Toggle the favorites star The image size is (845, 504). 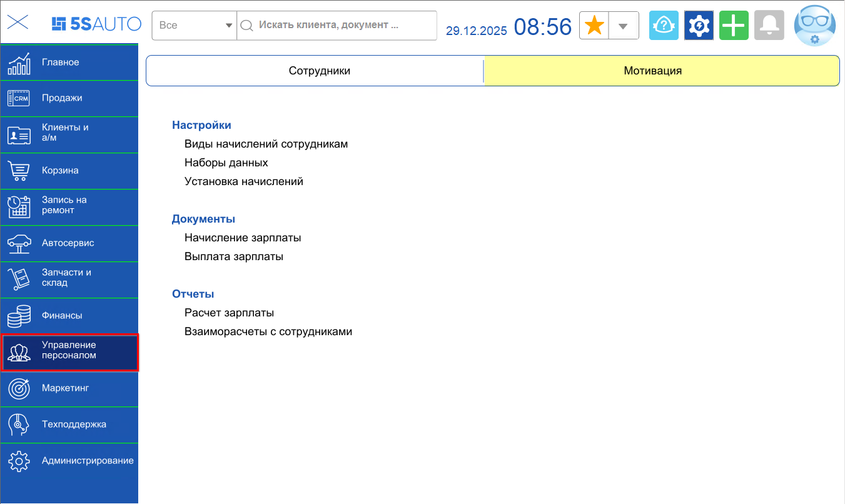click(593, 25)
